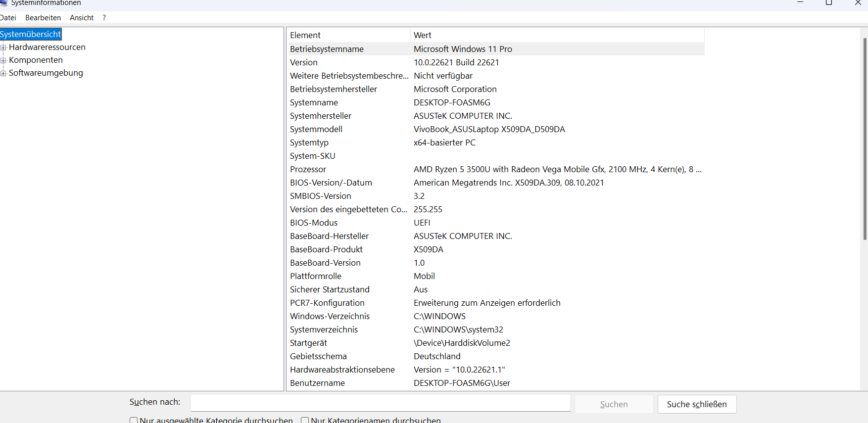Screen dimensions: 868x423
Task: Select the Version row showing 10.0.22621 Build 22621
Action: point(496,62)
